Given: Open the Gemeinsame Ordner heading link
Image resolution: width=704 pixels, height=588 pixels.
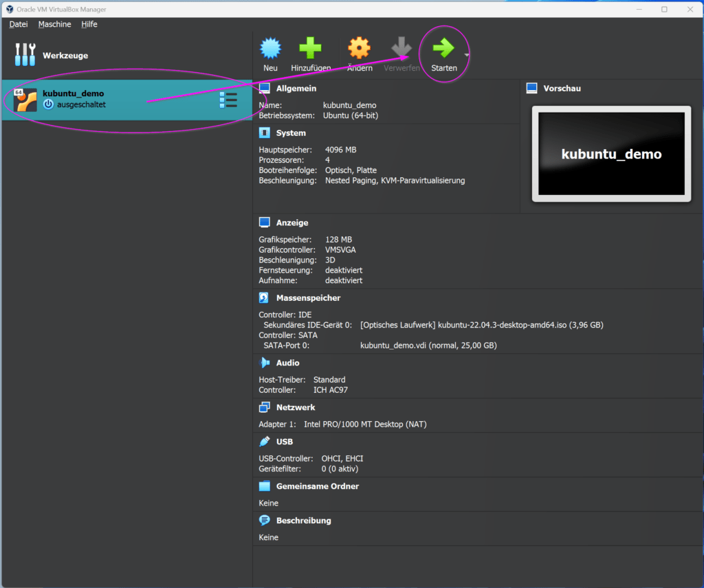Looking at the screenshot, I should [318, 486].
